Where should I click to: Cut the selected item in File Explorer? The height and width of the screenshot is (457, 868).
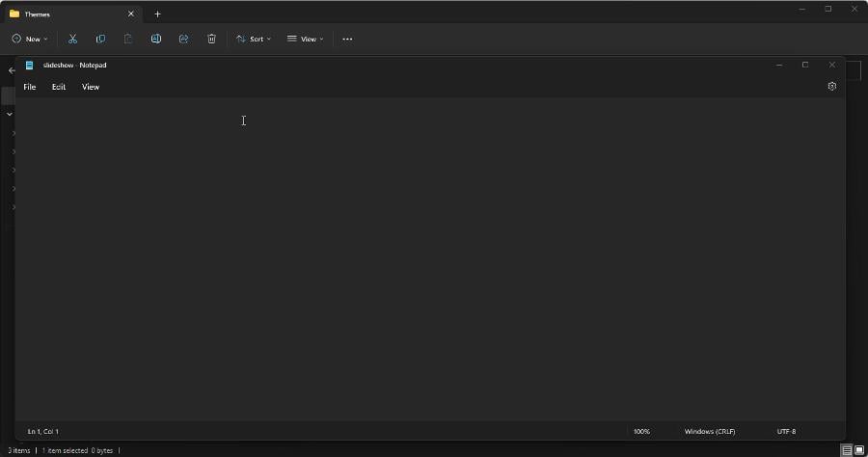[72, 39]
